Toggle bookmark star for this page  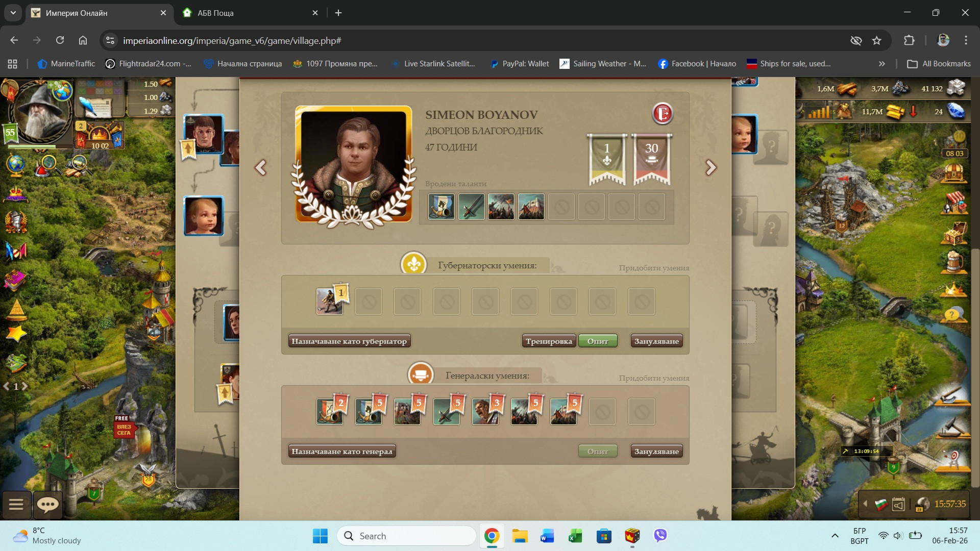tap(876, 40)
